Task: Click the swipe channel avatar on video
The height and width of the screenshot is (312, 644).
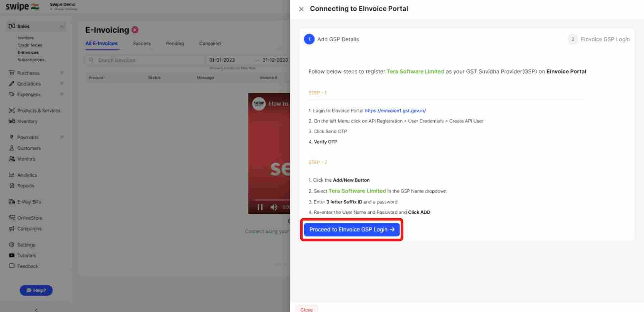Action: (259, 104)
